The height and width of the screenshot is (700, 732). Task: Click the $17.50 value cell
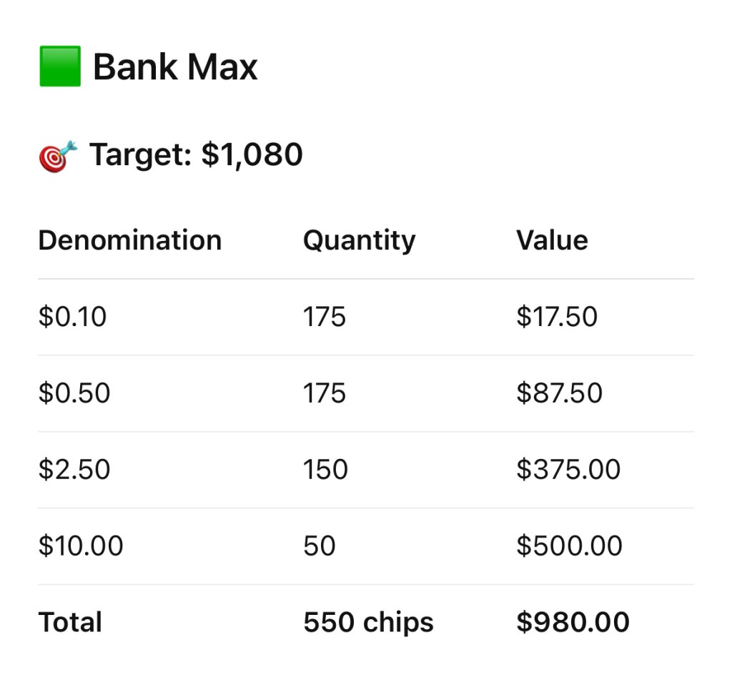[x=557, y=317]
